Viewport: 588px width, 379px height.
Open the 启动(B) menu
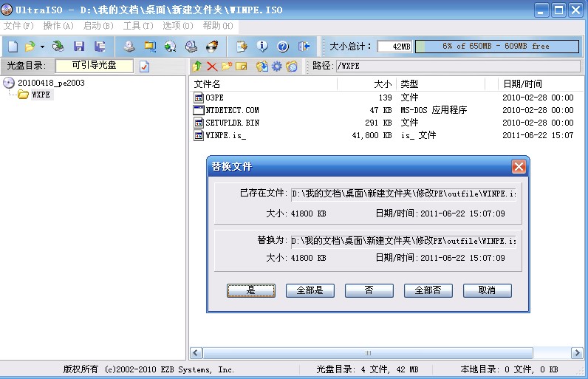[x=98, y=26]
